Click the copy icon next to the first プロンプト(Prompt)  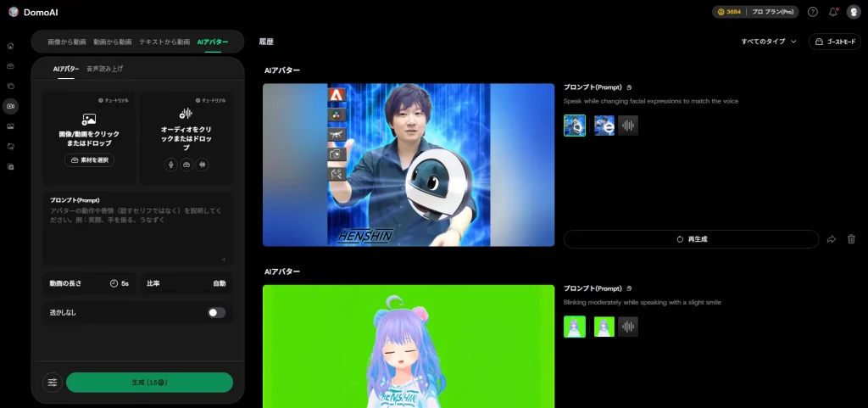coord(629,87)
